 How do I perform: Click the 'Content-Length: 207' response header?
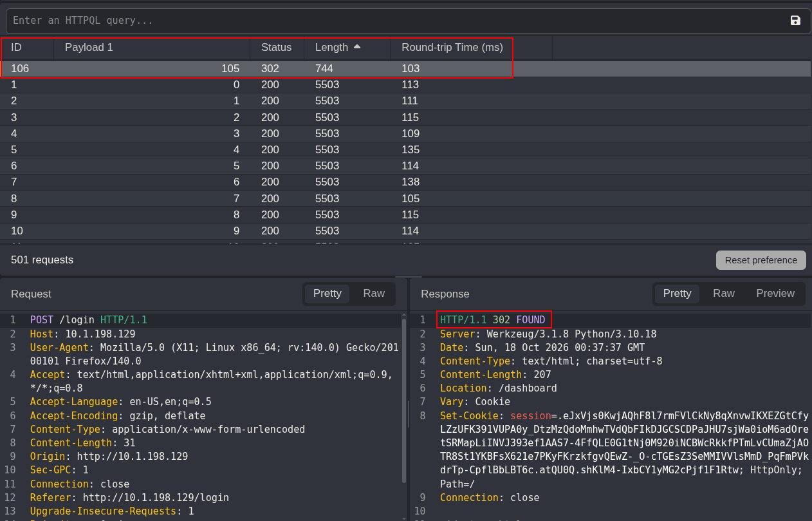[x=495, y=375]
